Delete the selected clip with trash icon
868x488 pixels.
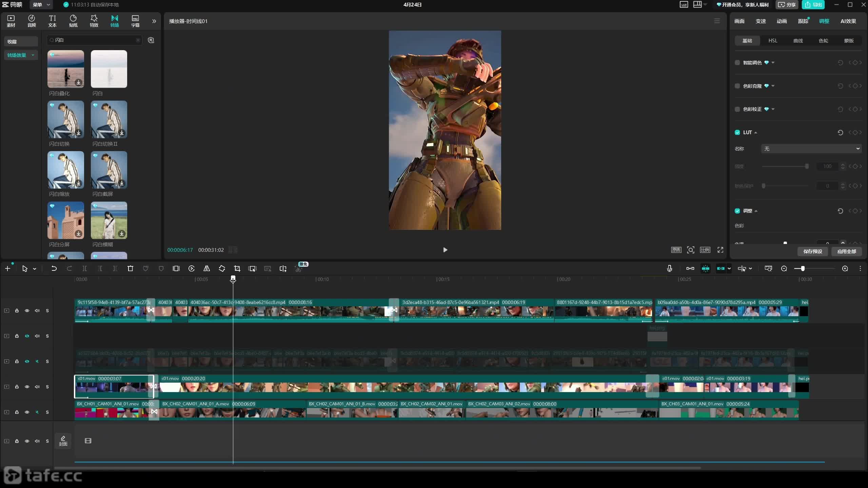click(x=130, y=268)
